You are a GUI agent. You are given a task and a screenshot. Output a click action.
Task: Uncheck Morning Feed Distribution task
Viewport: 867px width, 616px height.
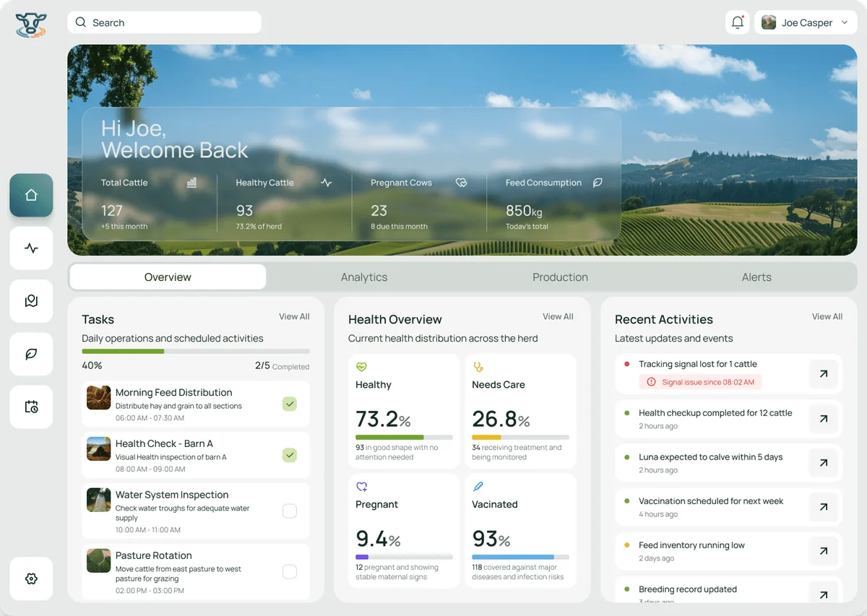coord(290,404)
